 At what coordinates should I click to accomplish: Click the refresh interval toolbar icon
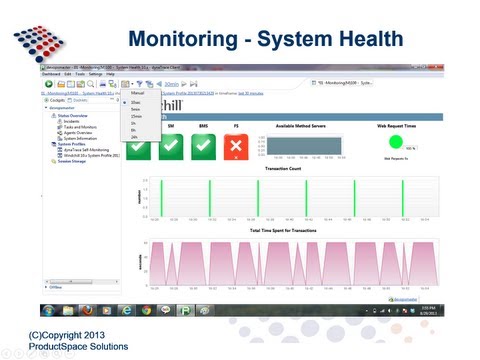click(125, 84)
